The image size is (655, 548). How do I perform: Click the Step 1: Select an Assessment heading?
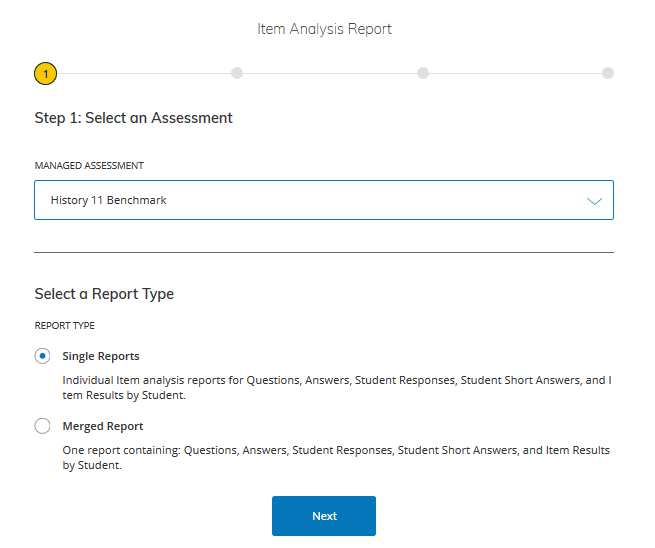pyautogui.click(x=133, y=118)
